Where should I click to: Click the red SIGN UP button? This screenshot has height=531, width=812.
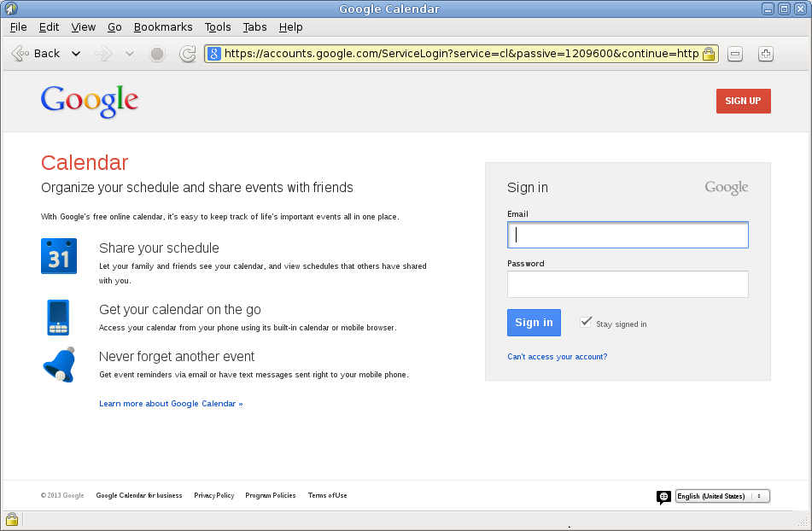743,101
